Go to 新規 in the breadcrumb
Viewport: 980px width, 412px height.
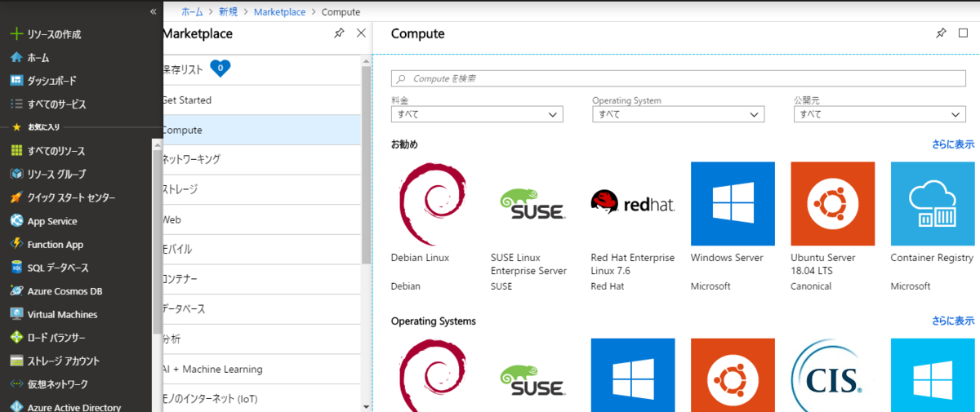pos(229,12)
